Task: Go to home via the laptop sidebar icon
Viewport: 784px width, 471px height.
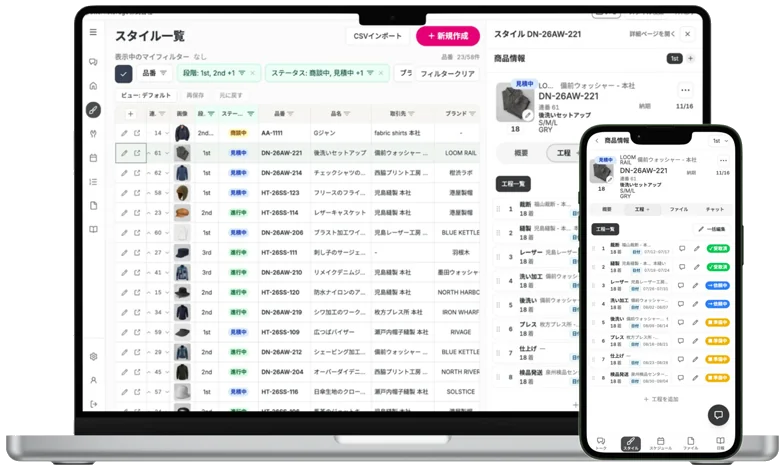Action: pyautogui.click(x=94, y=86)
